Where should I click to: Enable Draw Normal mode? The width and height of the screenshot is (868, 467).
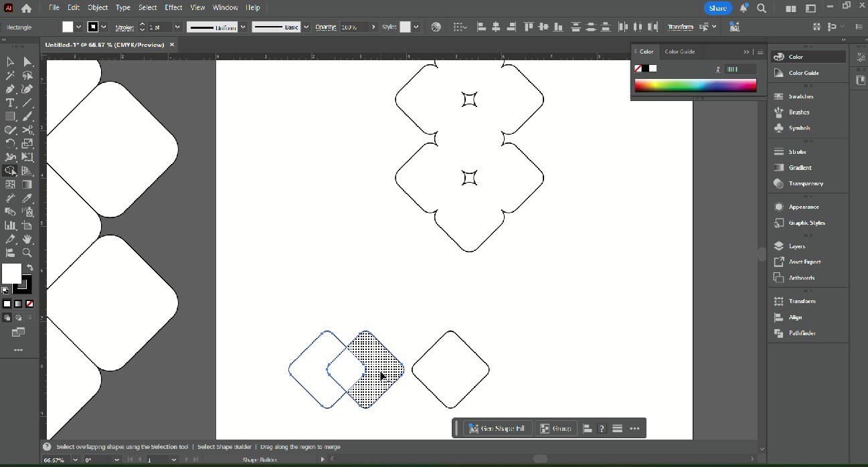coord(7,318)
